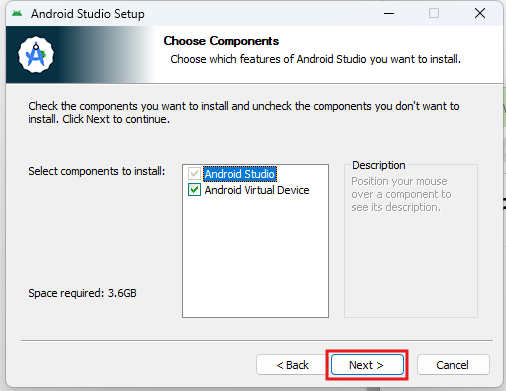Minimize the Android Studio Setup window

[x=389, y=13]
